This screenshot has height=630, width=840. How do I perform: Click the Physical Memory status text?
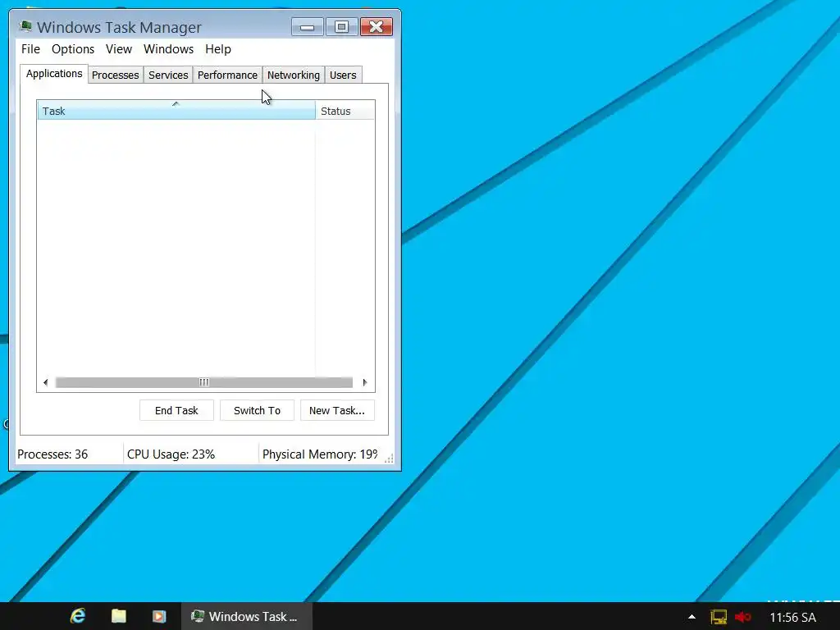click(x=320, y=454)
